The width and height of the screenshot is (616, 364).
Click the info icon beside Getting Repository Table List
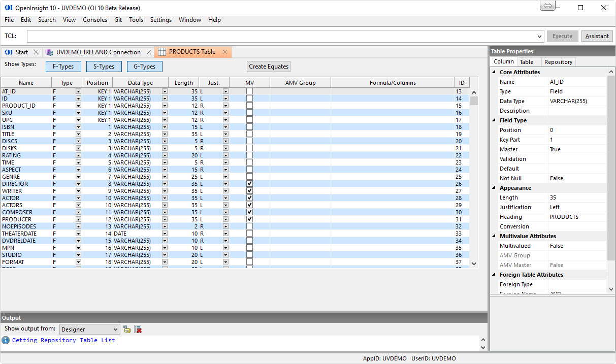tap(6, 340)
